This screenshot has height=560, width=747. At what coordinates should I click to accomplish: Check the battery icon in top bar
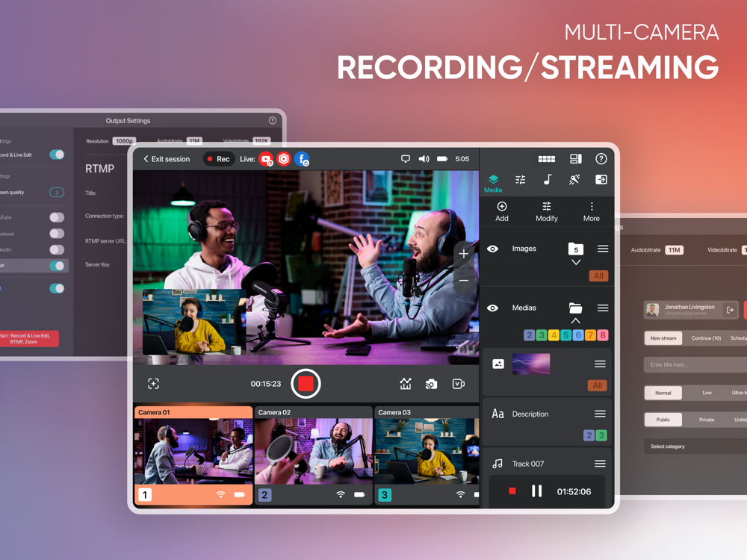[442, 159]
